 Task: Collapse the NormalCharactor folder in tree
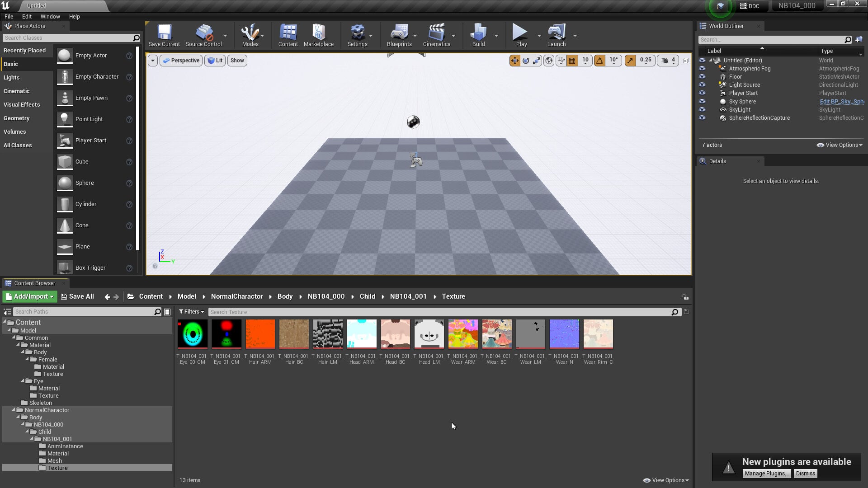coord(14,410)
